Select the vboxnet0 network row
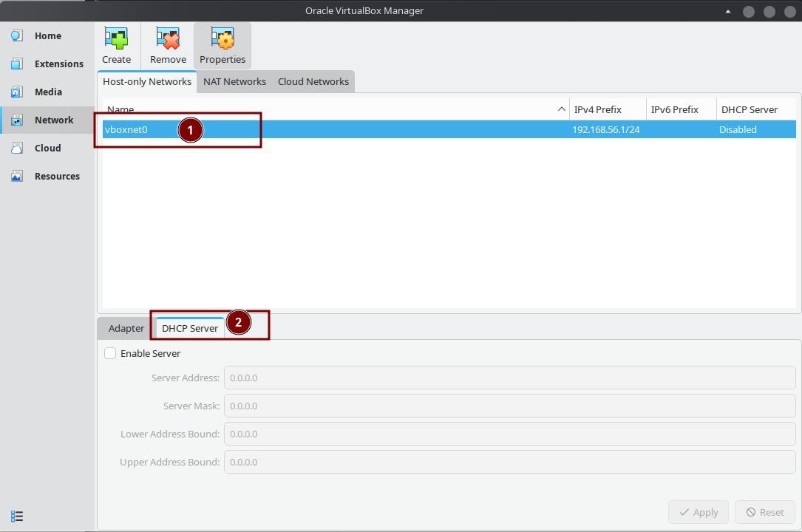The width and height of the screenshot is (802, 532). (x=449, y=129)
